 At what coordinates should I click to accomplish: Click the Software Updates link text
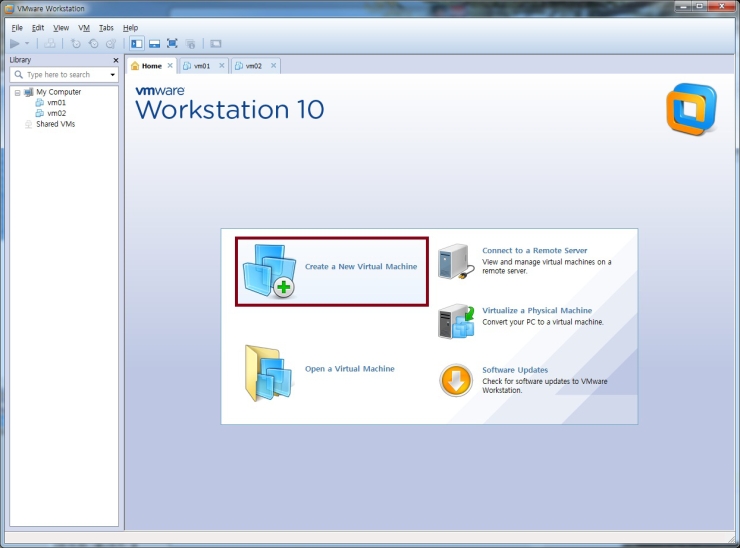coord(514,370)
